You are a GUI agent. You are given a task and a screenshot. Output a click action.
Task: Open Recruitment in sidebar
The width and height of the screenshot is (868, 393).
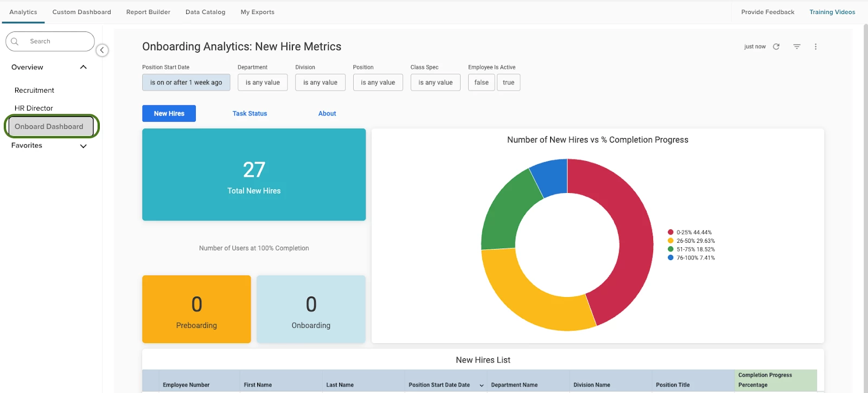click(x=34, y=91)
